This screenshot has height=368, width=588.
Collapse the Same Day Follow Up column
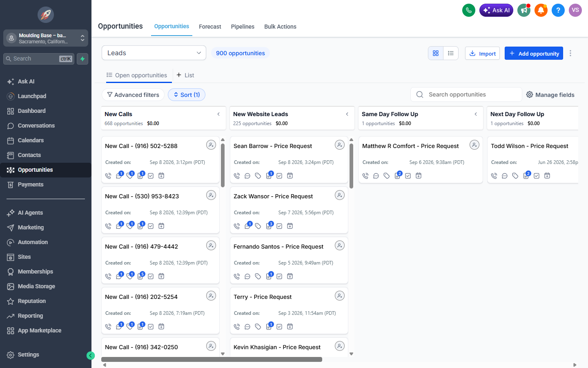point(476,114)
